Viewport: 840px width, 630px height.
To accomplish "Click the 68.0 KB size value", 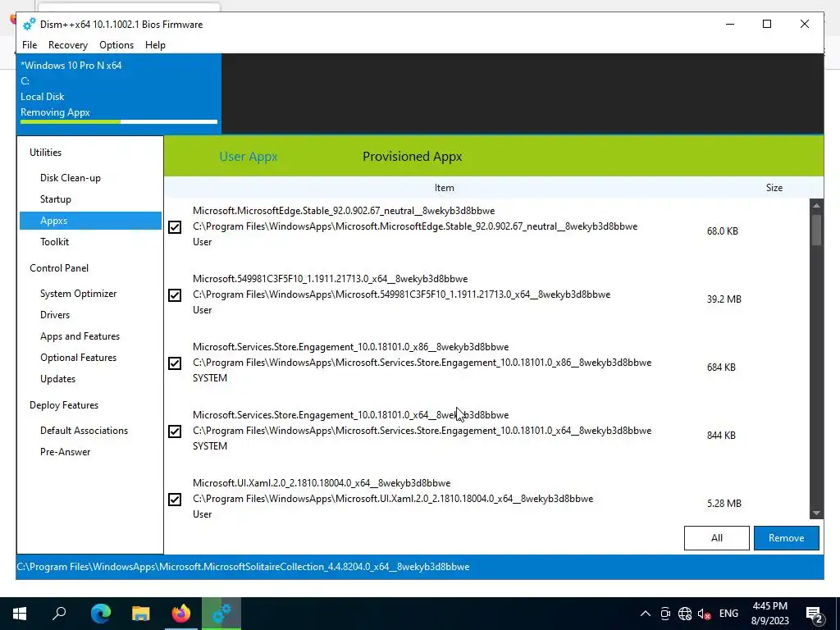I will pos(722,231).
